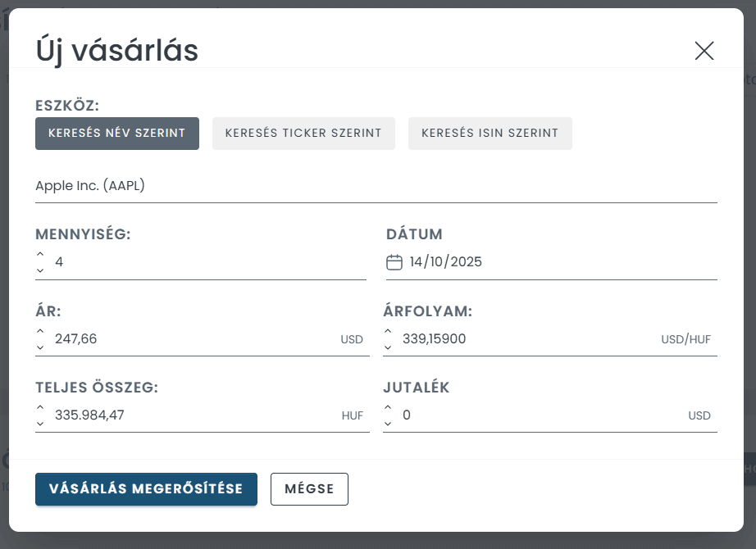Select Keresés név szerint search mode
The height and width of the screenshot is (549, 756).
[x=117, y=134]
